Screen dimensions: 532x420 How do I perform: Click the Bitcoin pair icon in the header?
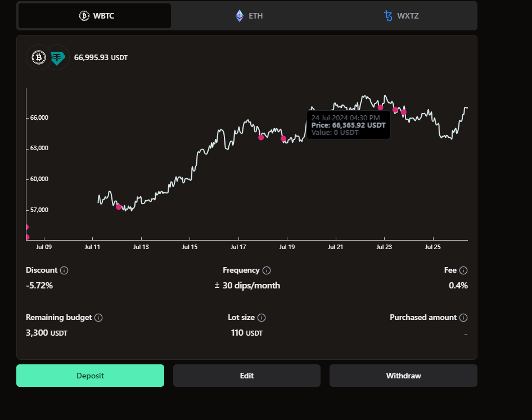coord(39,57)
